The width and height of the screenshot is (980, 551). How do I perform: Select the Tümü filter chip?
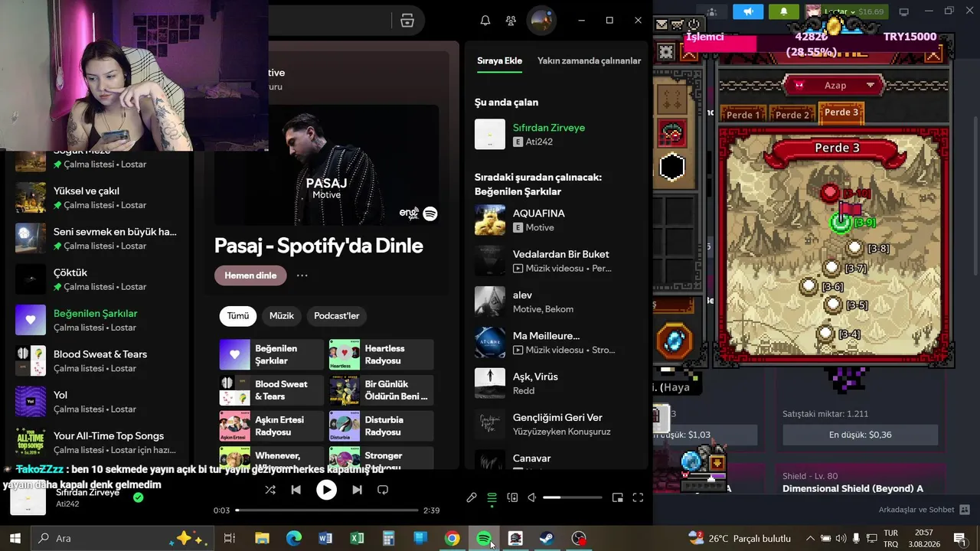pyautogui.click(x=238, y=316)
